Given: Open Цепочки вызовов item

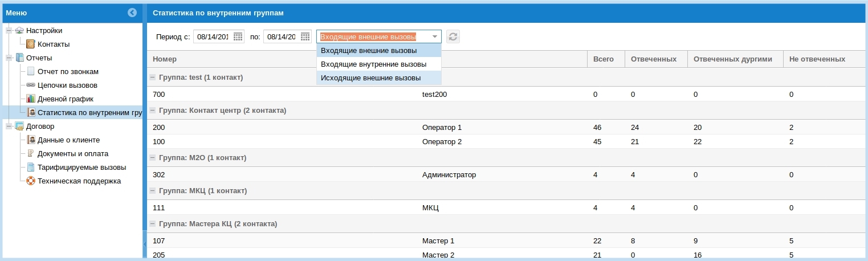Looking at the screenshot, I should click(67, 85).
